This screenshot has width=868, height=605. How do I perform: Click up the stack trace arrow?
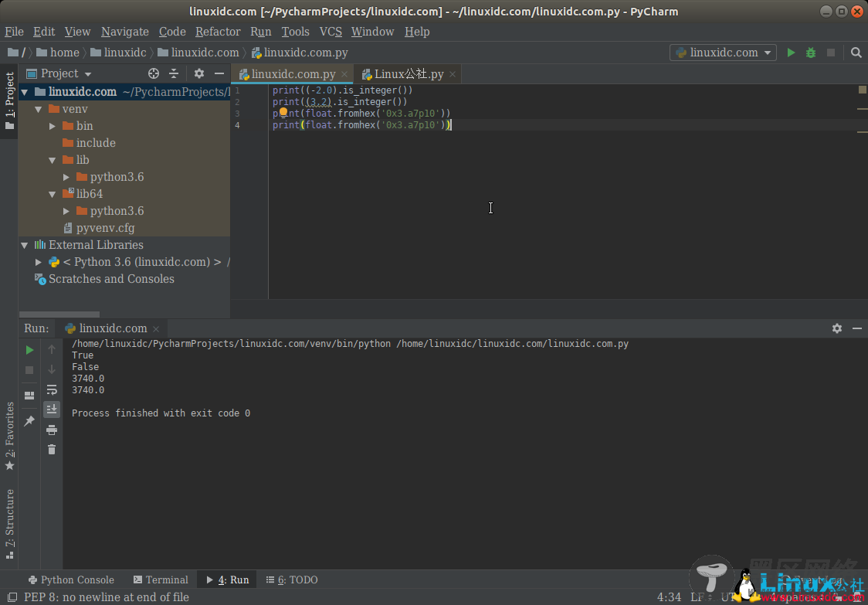tap(52, 349)
